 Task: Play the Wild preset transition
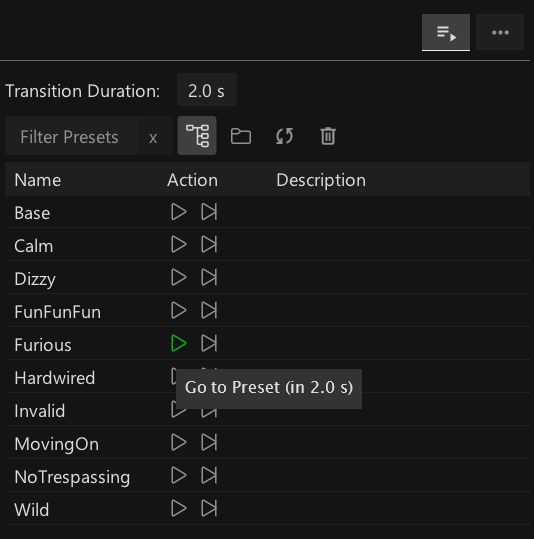click(178, 508)
